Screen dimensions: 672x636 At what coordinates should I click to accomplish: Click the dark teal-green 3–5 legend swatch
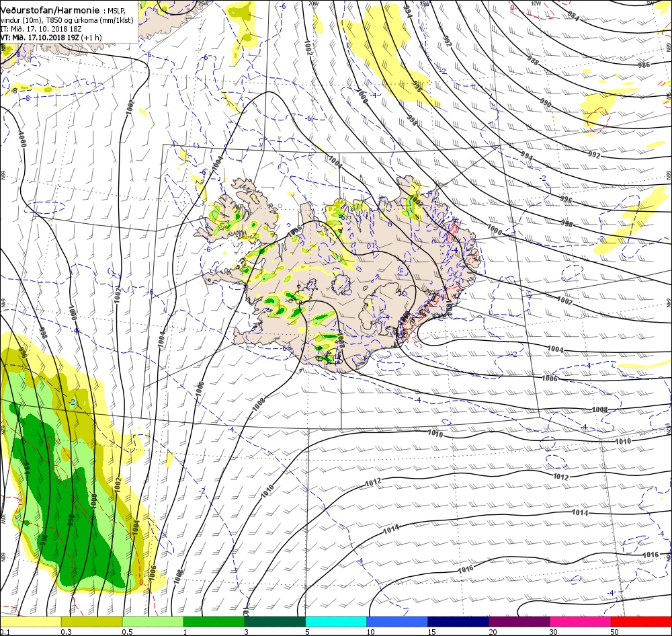tap(275, 621)
